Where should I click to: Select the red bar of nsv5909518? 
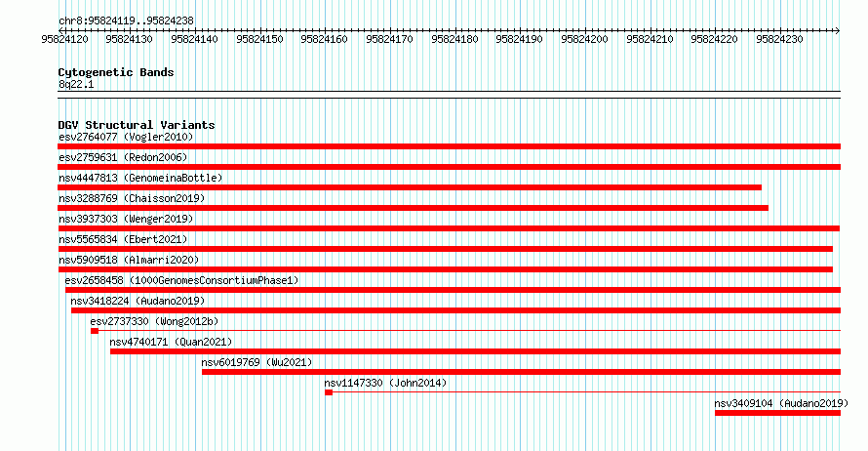[445, 269]
